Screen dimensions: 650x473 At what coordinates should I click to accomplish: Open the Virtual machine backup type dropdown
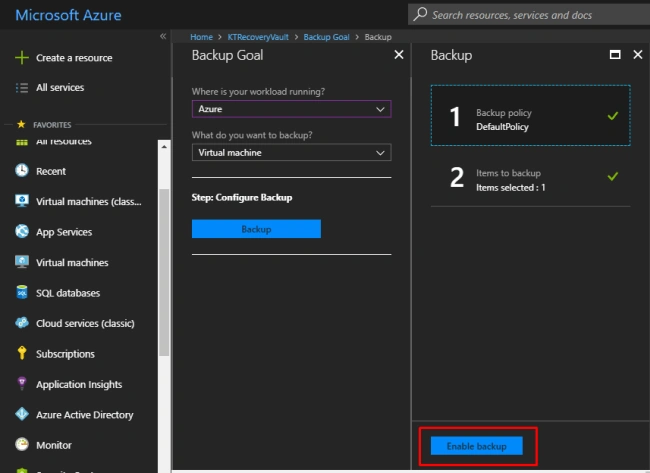click(291, 153)
